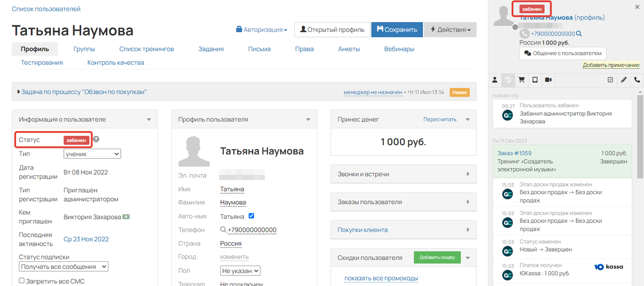Click the Имя field value Татьяна
Viewport: 644px width, 286px height.
(x=232, y=189)
